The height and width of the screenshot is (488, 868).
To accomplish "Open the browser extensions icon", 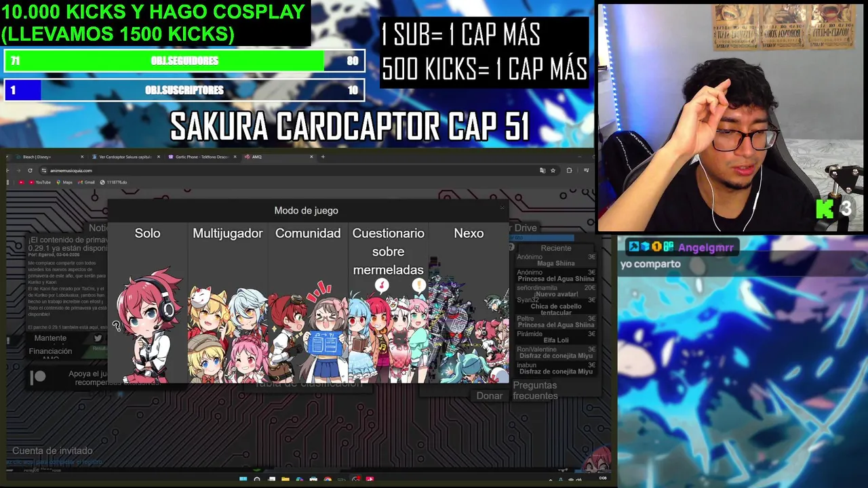I will [569, 170].
